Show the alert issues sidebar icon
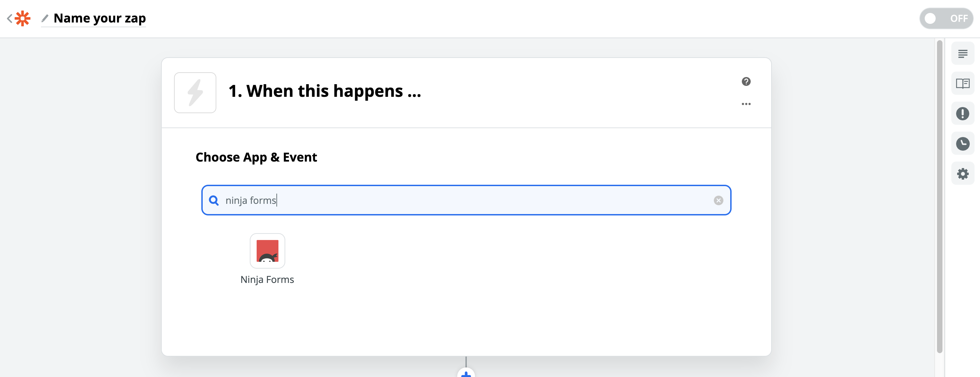 click(963, 113)
